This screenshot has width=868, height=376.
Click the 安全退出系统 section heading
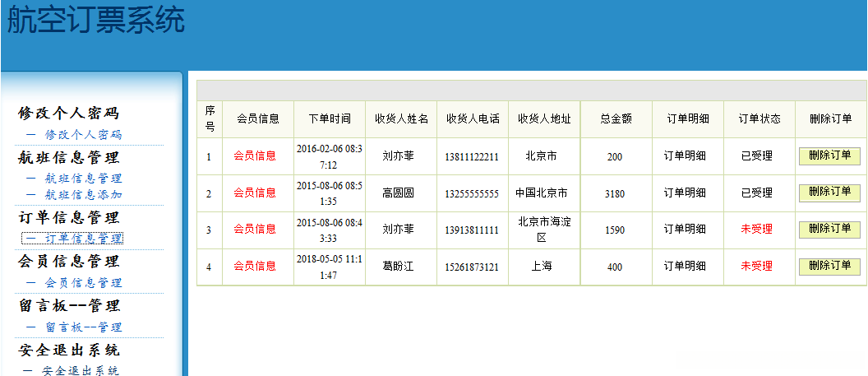point(69,350)
